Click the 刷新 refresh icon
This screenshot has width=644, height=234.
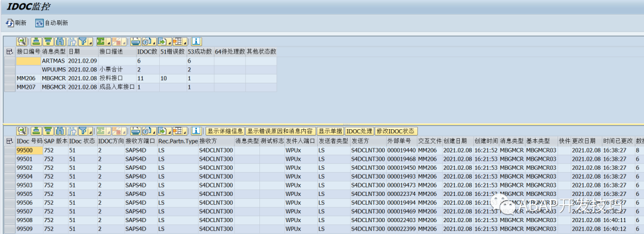pyautogui.click(x=10, y=23)
